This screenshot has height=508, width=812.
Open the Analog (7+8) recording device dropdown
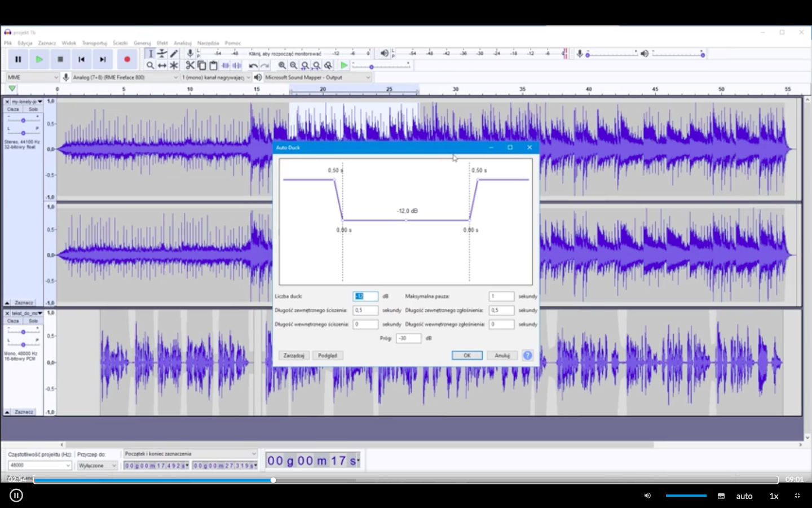point(125,77)
